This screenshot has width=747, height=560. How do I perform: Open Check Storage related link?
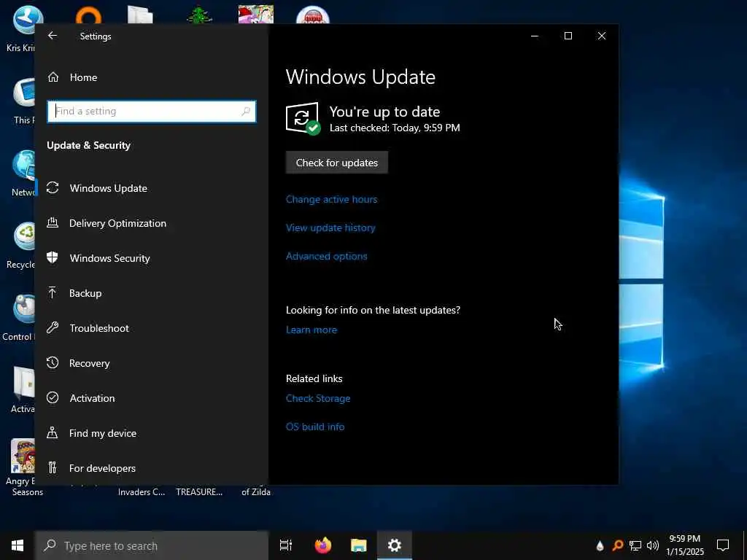[318, 399]
